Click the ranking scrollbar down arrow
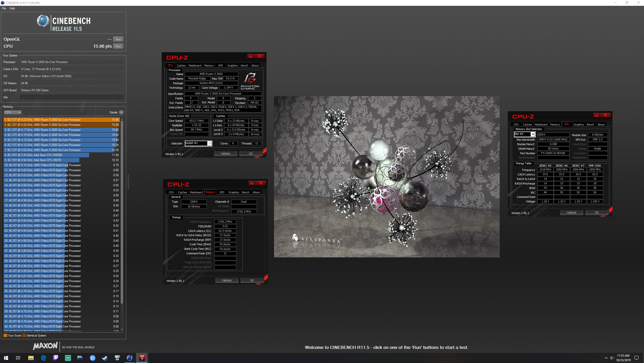This screenshot has width=644, height=363. coord(122,329)
